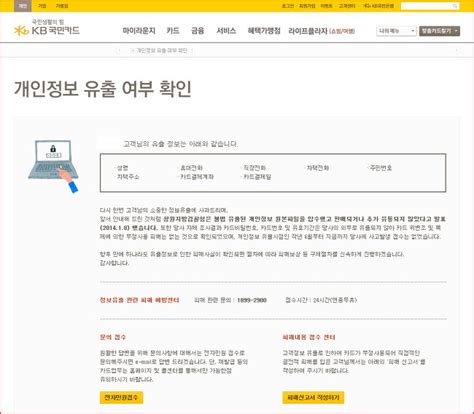Image resolution: width=474 pixels, height=414 pixels.
Task: Click the 휴대전화 leaked item text
Action: coord(191,168)
